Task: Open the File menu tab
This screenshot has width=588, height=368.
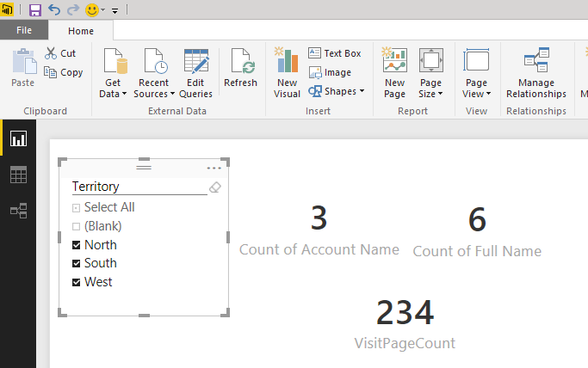Action: pos(24,31)
